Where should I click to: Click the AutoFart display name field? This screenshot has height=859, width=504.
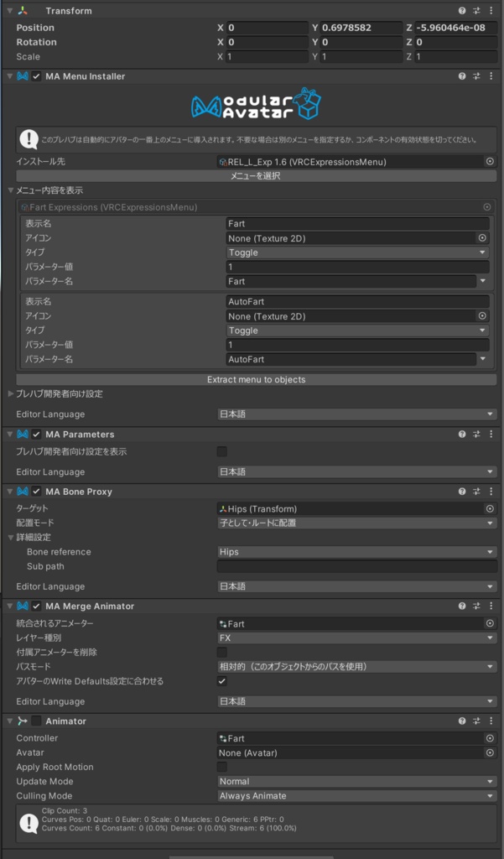358,302
